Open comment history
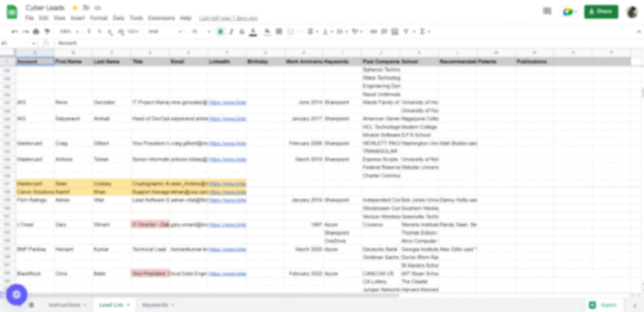644x312 pixels. point(547,12)
